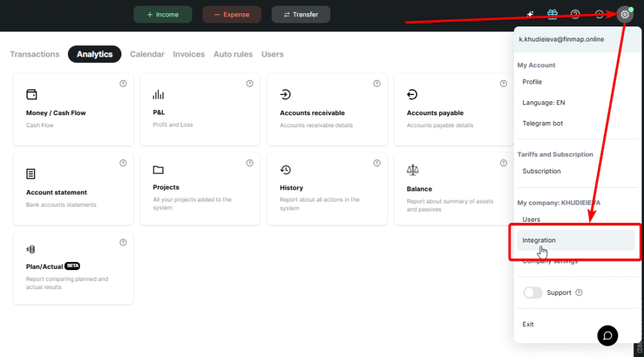The image size is (644, 357).
Task: Open the Calendar tab
Action: coord(147,54)
